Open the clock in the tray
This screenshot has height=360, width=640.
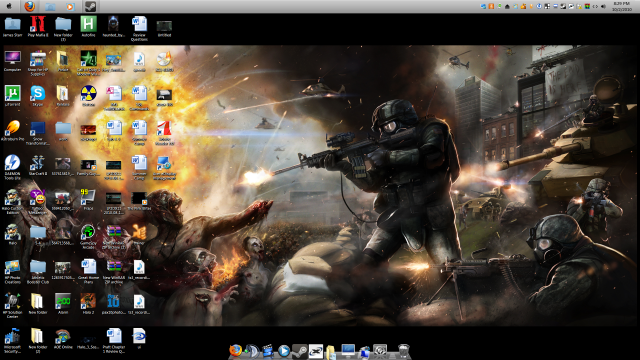[621, 6]
